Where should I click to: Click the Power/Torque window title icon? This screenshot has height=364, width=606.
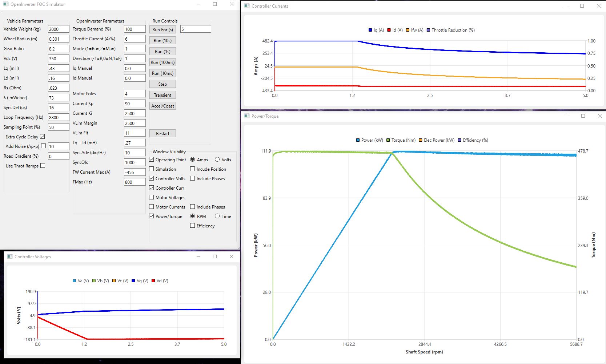(x=247, y=116)
